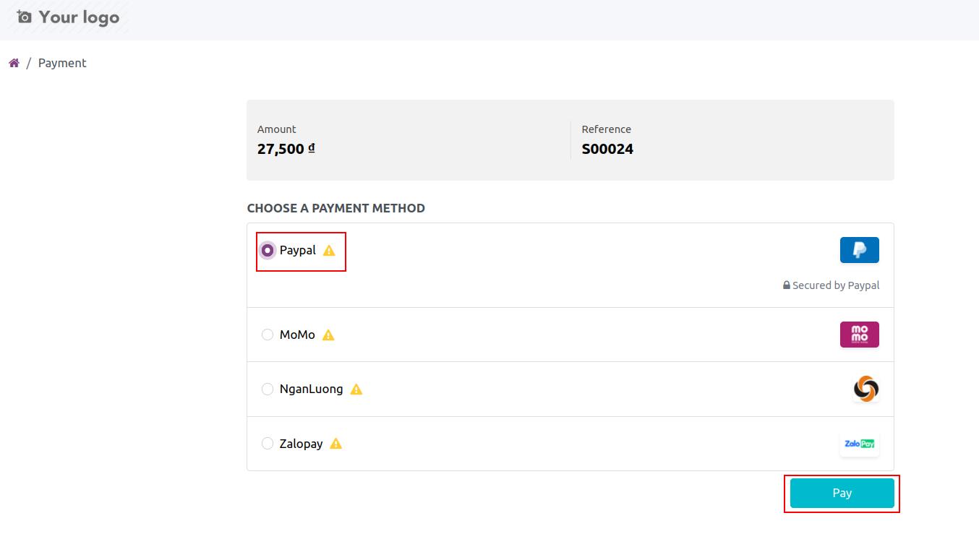Image resolution: width=979 pixels, height=560 pixels.
Task: Click the warning icon next to NganLuong
Action: [356, 389]
